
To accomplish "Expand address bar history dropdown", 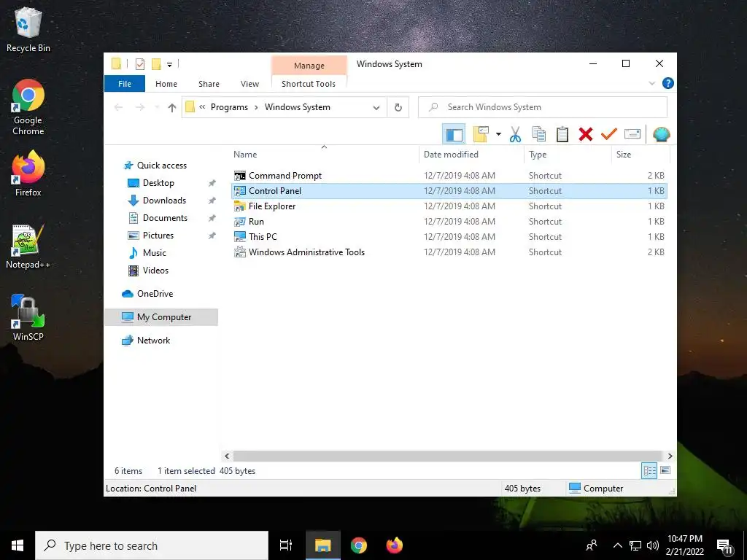I will (376, 108).
